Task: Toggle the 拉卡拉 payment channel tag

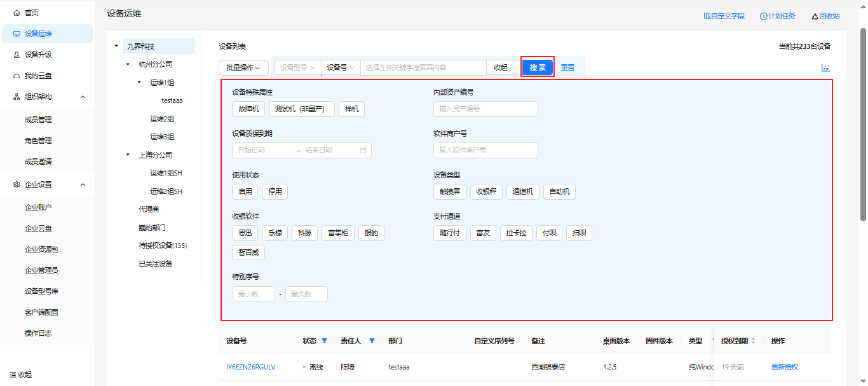Action: pyautogui.click(x=516, y=233)
